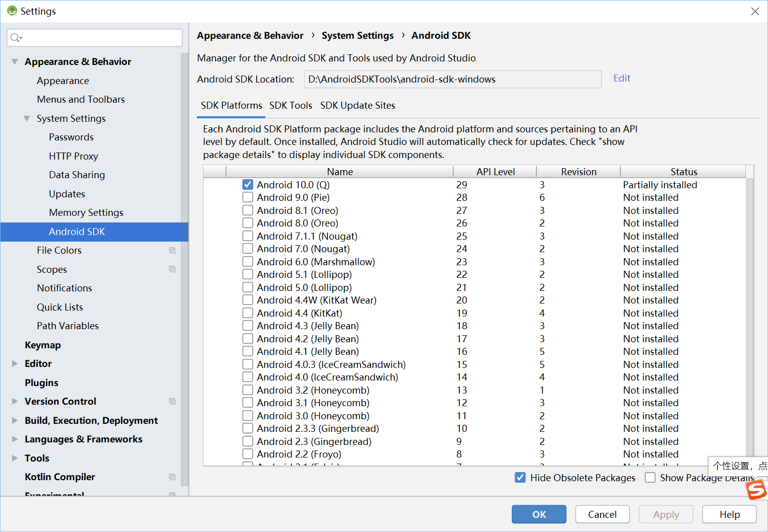
Task: Open the SDK Update Sites tab
Action: point(358,106)
